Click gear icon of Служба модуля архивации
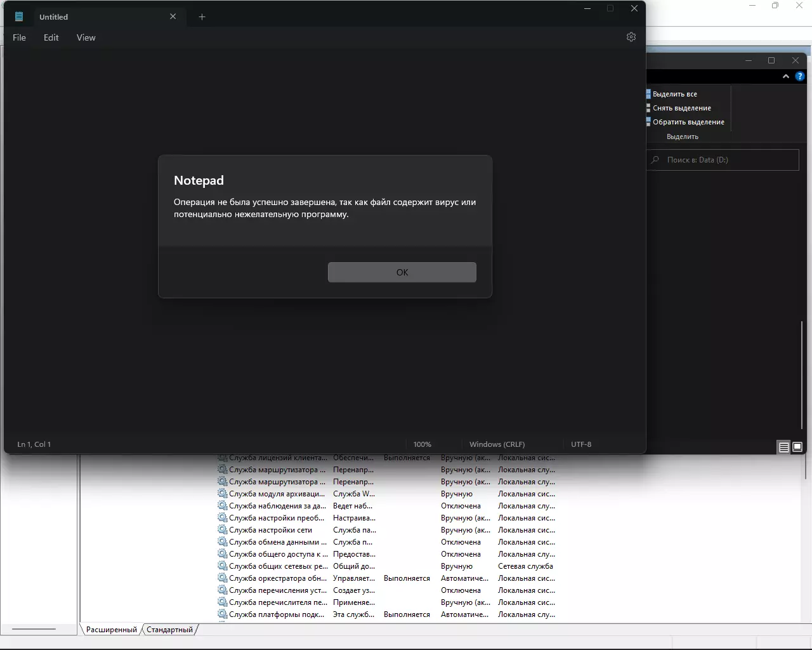 [x=222, y=493]
